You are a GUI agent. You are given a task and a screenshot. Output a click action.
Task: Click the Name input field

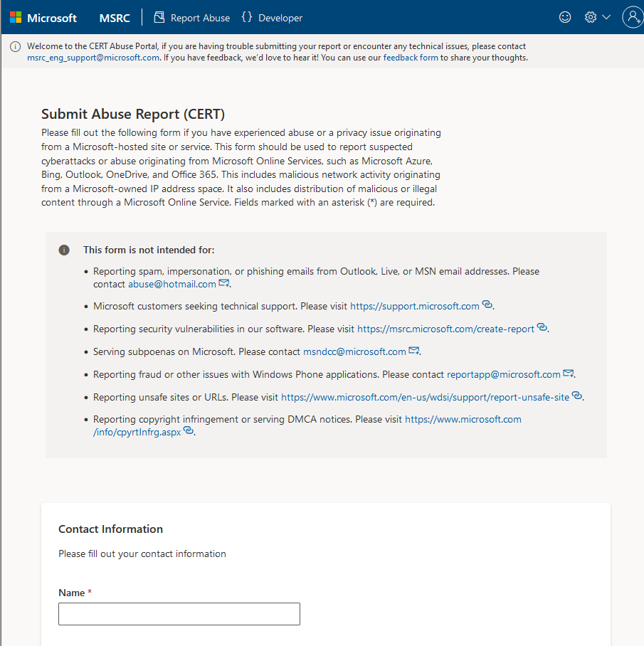[179, 614]
